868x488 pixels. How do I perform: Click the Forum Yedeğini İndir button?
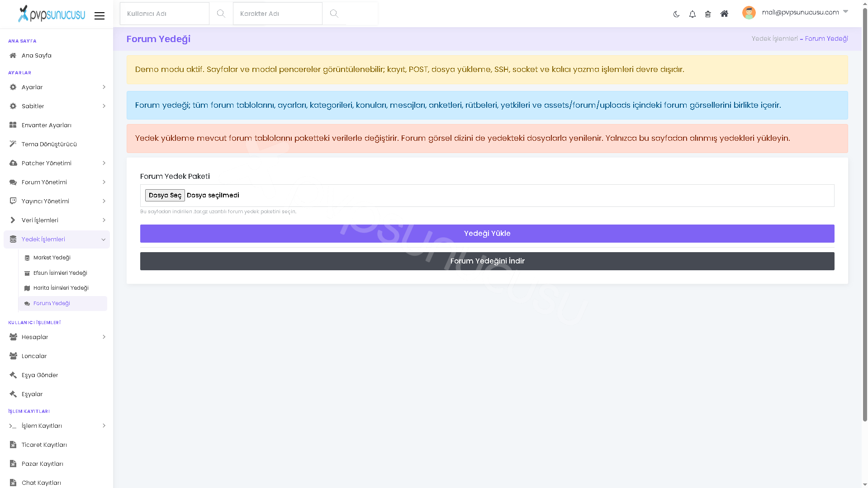click(x=487, y=261)
